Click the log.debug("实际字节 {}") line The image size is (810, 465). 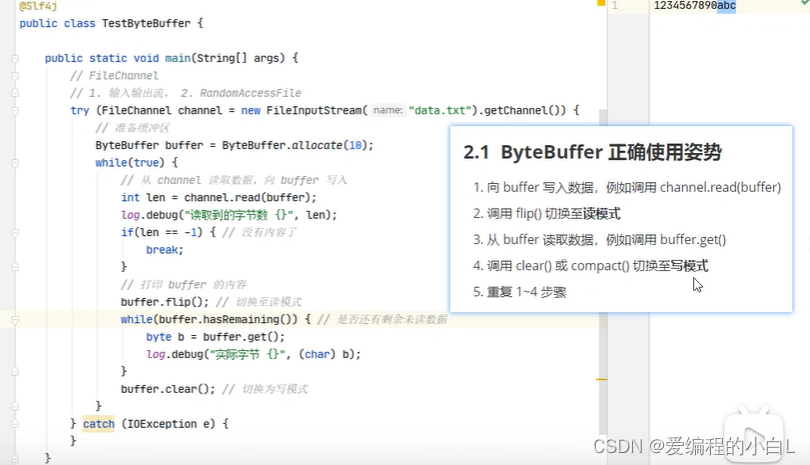tap(254, 354)
